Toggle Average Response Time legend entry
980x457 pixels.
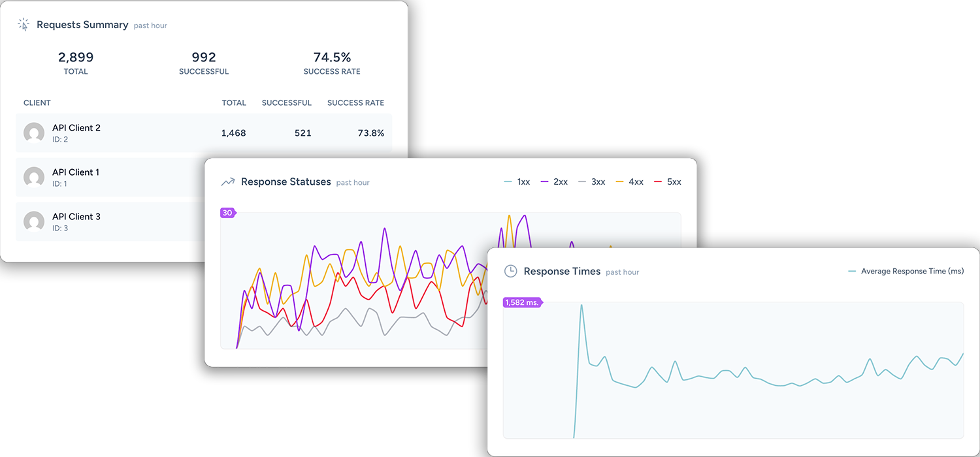pos(906,271)
